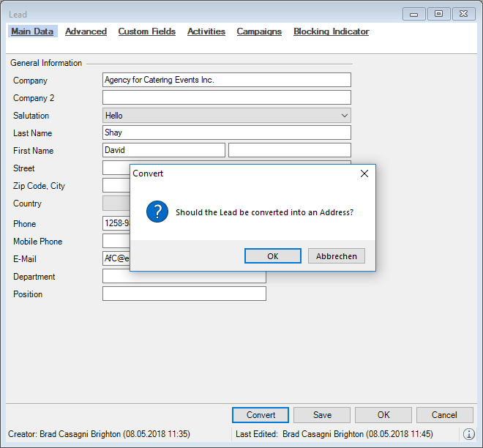Click the info icon in status bar

470,434
